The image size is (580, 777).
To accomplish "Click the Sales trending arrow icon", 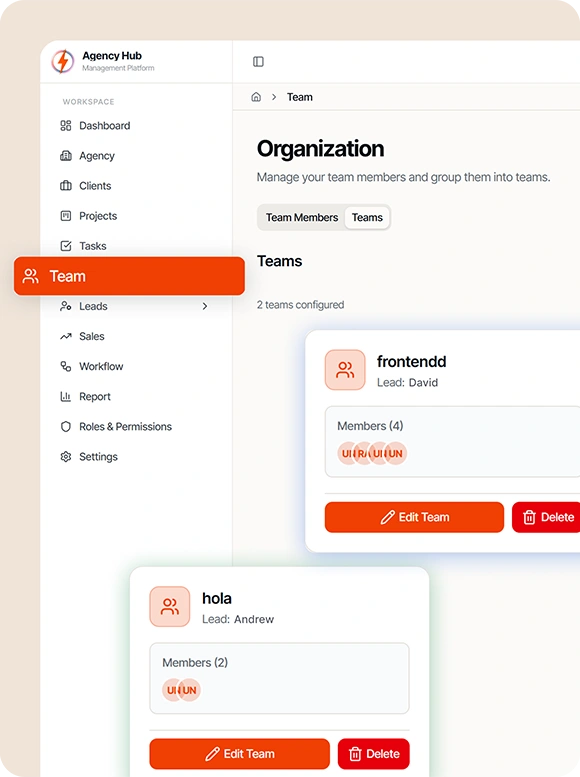I will [x=65, y=336].
